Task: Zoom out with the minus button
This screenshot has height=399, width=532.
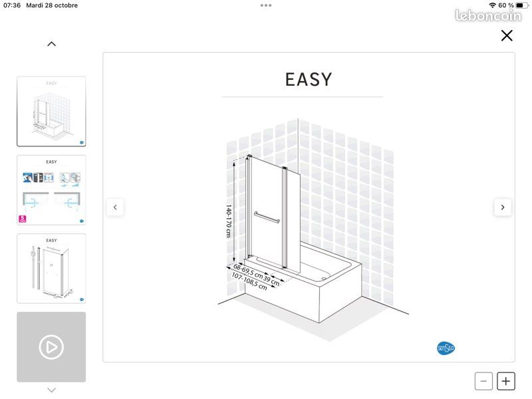Action: tap(483, 381)
